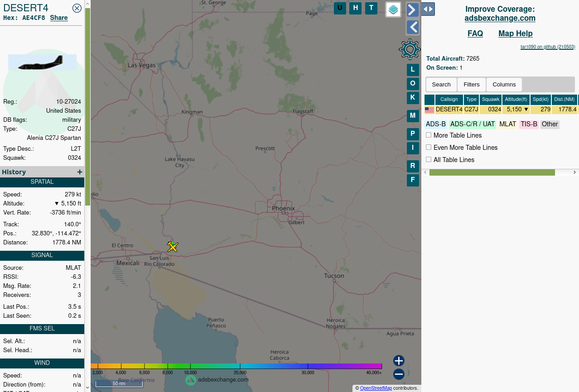Click the I map button
Viewport: 579px width, 392px height.
413,148
